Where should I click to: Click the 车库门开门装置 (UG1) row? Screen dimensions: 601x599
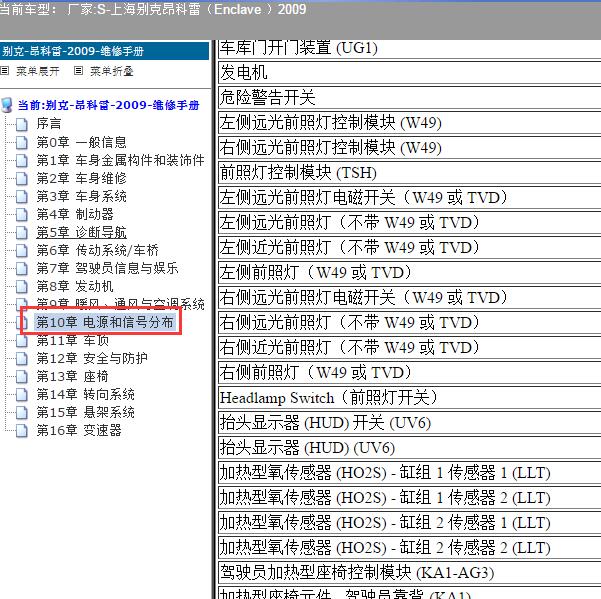[x=409, y=49]
